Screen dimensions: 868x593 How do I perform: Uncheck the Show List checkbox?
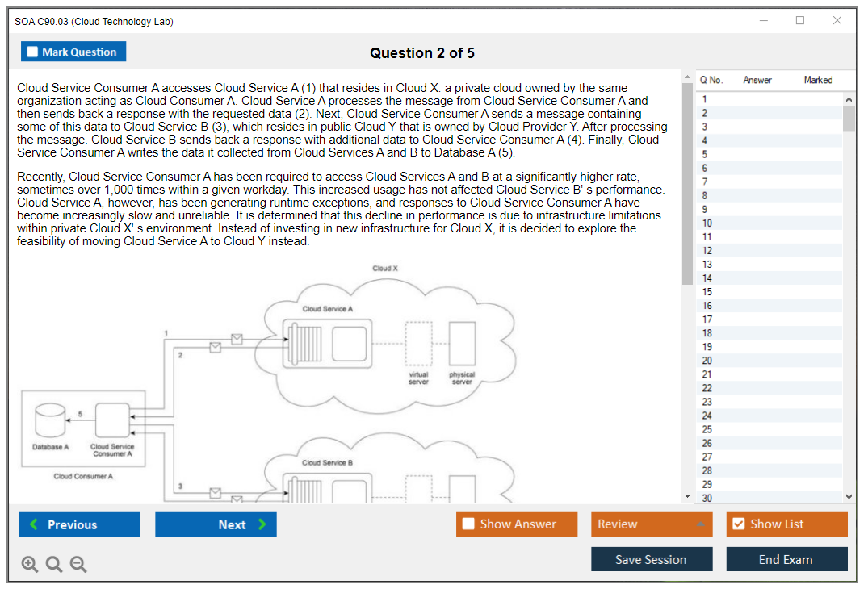click(738, 524)
